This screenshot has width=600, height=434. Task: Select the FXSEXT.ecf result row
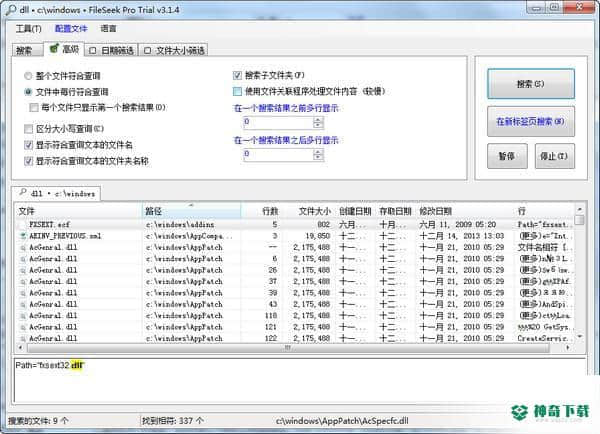[x=295, y=225]
